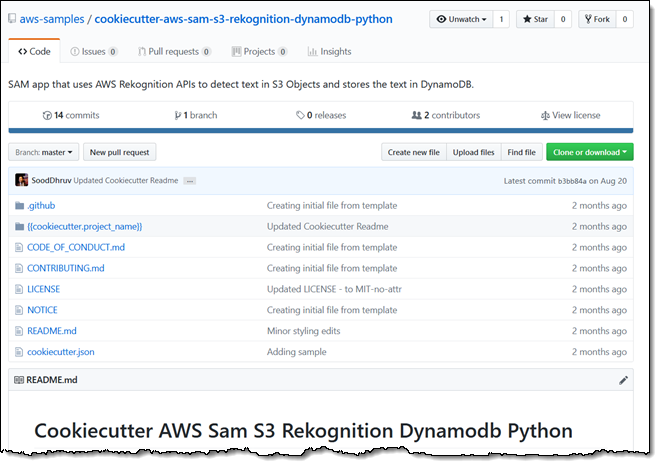Expand the commit message ellipsis button

(x=189, y=181)
